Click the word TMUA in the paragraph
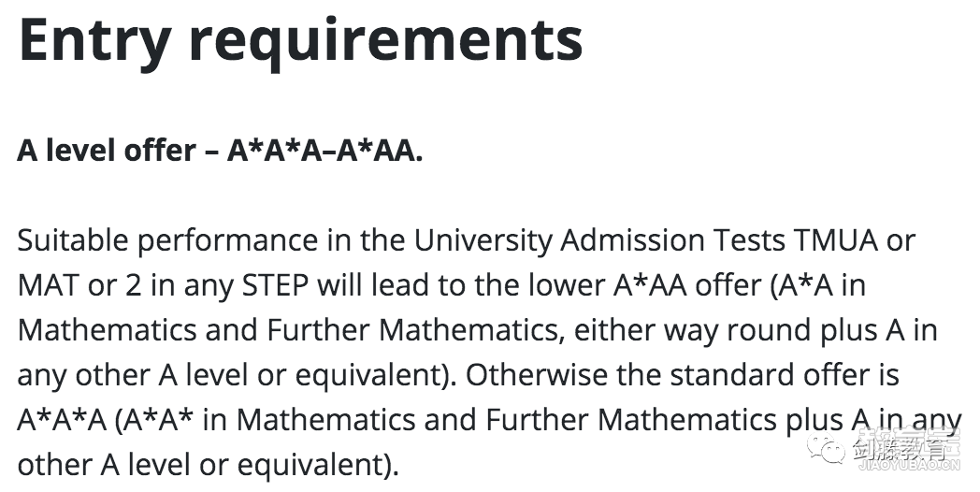980x492 pixels. 836,240
